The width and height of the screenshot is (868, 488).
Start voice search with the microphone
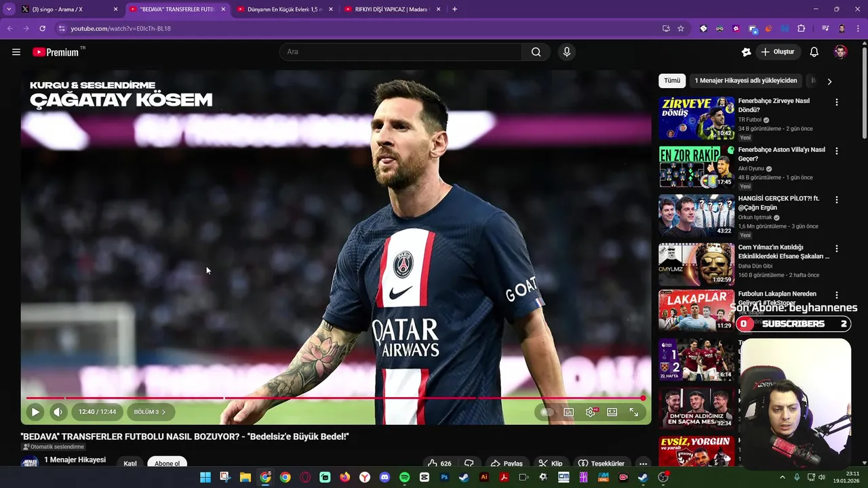coord(567,52)
